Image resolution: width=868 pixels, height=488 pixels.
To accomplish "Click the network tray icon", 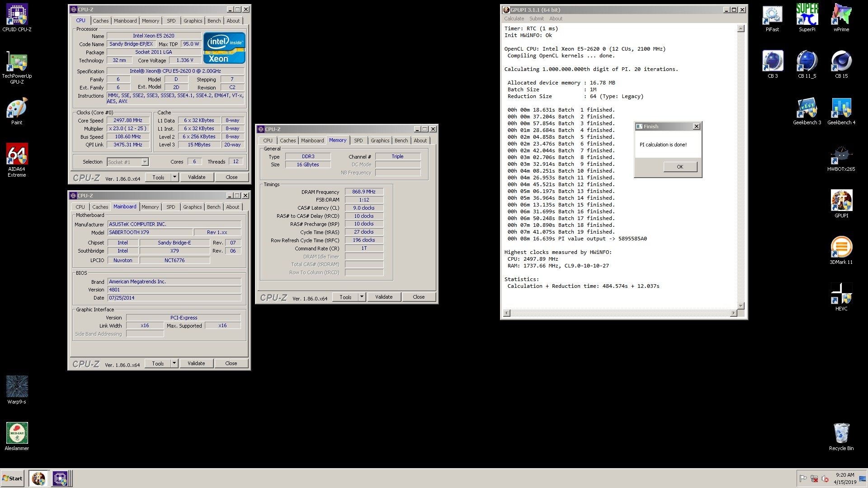I will click(814, 479).
